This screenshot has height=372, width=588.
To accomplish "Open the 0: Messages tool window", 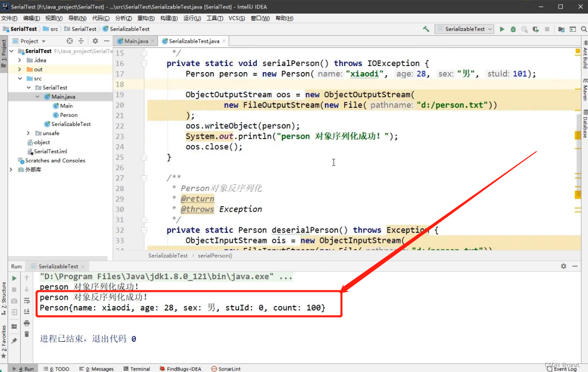I will tap(96, 368).
